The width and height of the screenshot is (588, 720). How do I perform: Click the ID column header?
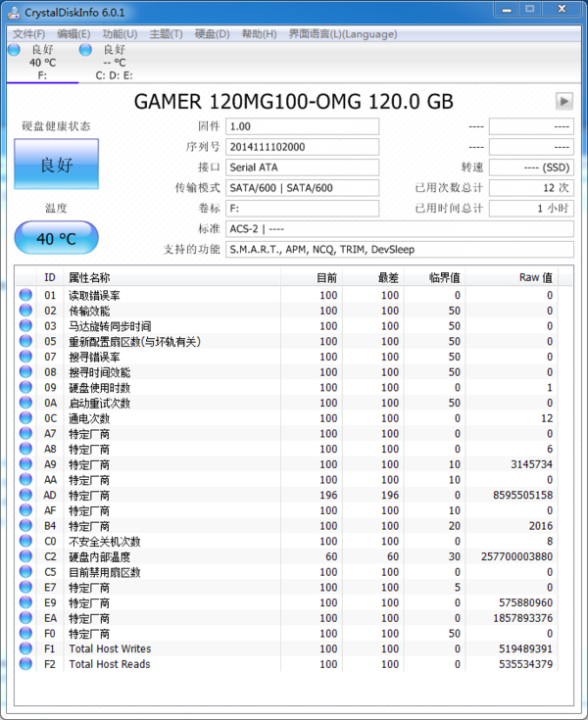pyautogui.click(x=50, y=277)
